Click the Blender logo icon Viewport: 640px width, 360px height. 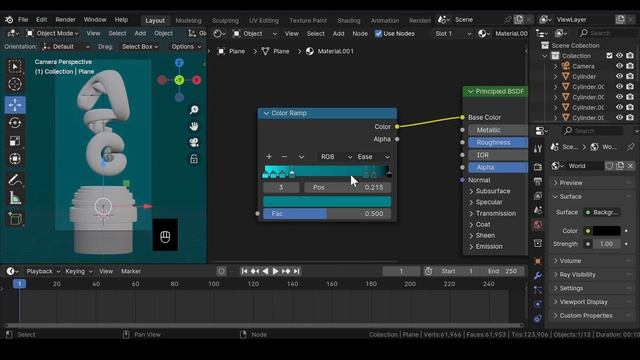[9, 20]
